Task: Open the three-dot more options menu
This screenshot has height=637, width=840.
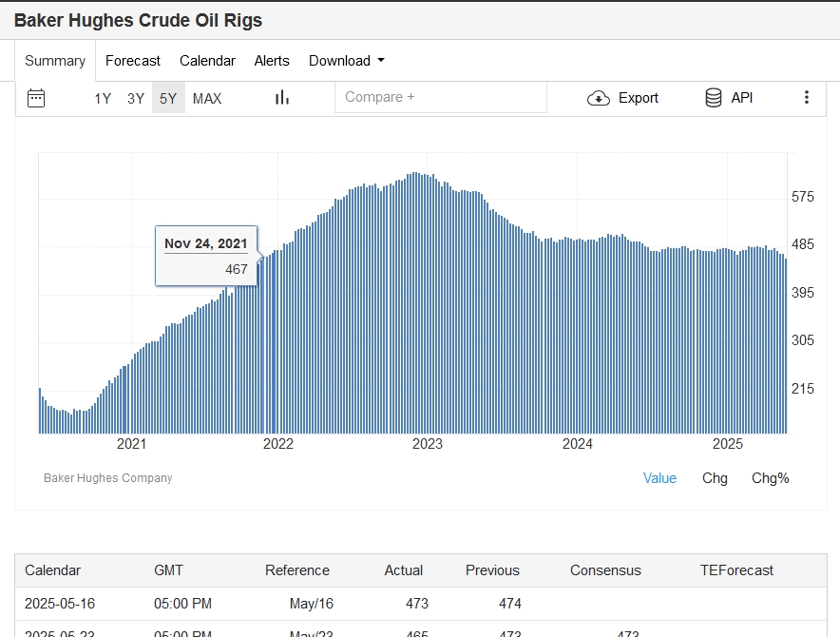Action: [807, 98]
